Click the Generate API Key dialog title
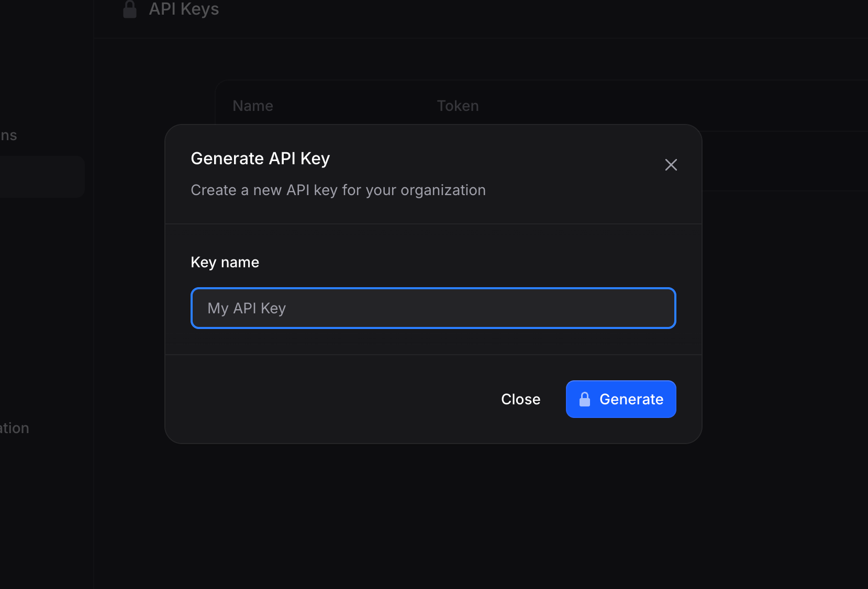Image resolution: width=868 pixels, height=589 pixels. 260,158
